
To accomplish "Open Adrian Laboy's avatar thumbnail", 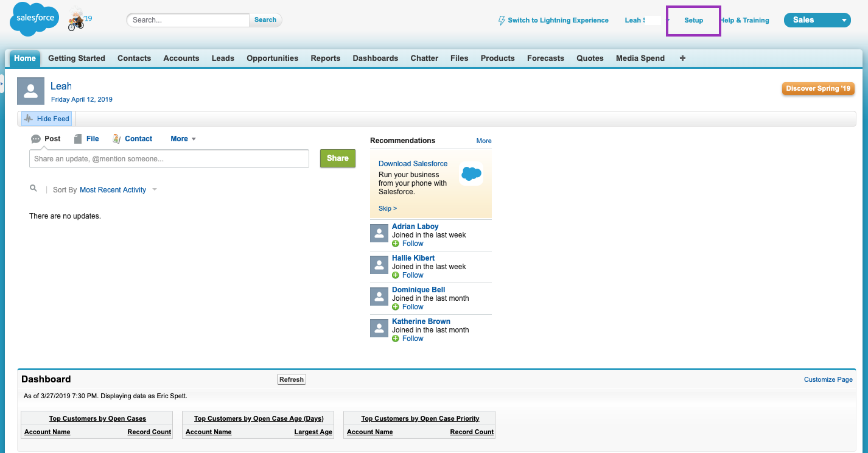I will coord(379,233).
